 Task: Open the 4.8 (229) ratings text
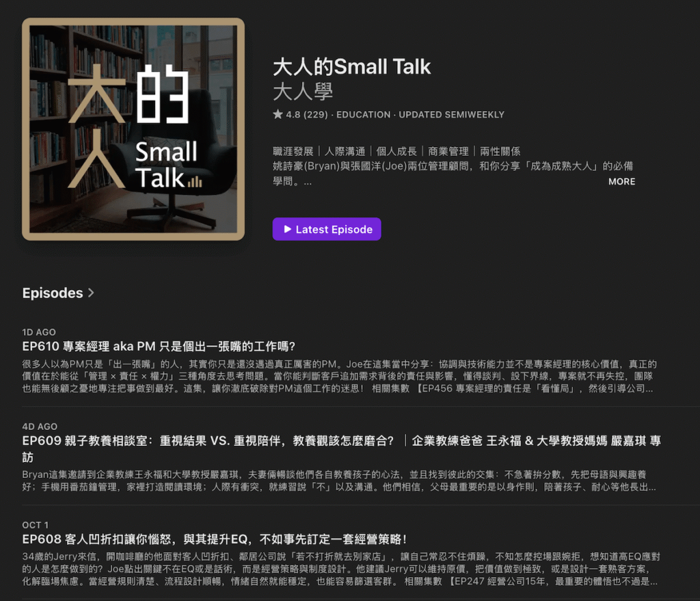pos(307,115)
